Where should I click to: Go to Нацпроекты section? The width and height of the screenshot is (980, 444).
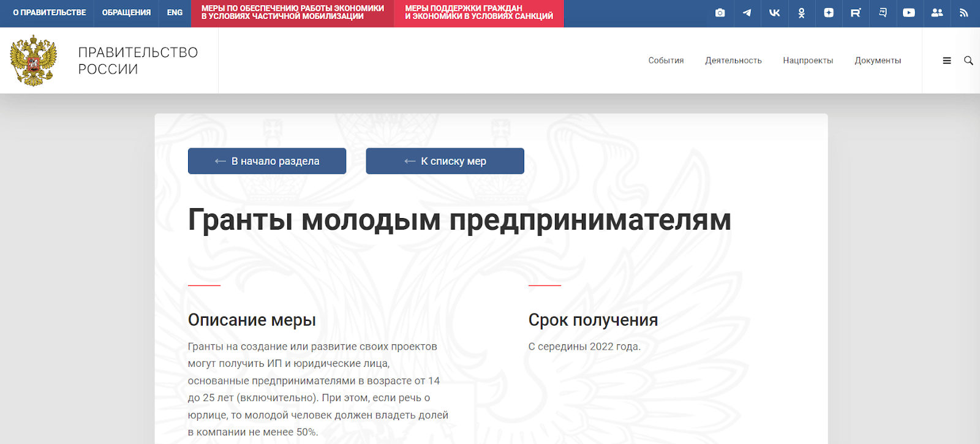point(808,61)
